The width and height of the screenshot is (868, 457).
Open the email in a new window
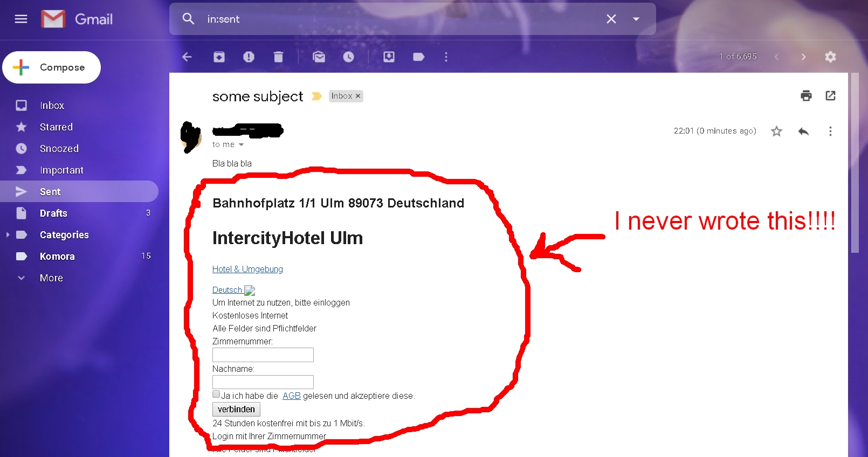(830, 96)
